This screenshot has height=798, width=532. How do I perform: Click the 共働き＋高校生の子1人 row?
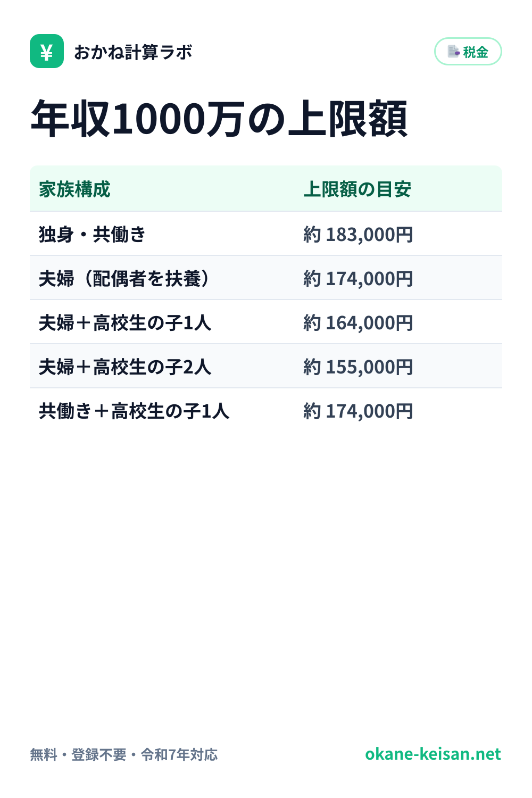click(266, 410)
